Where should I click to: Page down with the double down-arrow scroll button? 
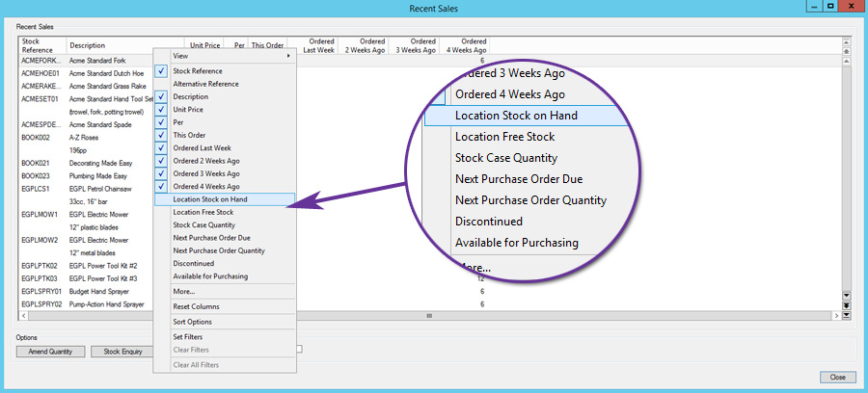[845, 305]
